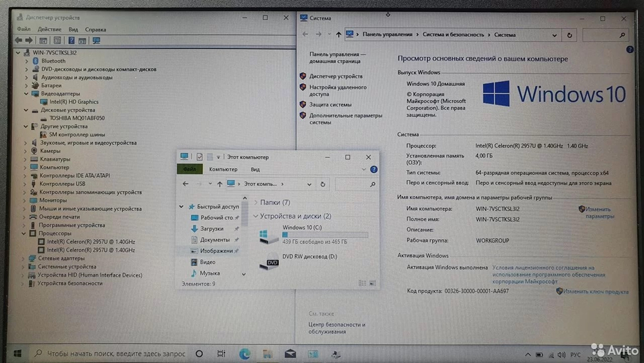This screenshot has height=363, width=644.
Task: Open the View tab in This PC window
Action: [255, 169]
